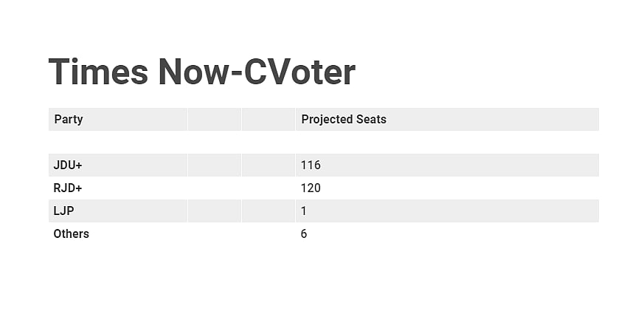
Task: Select the Party column header
Action: pos(69,119)
